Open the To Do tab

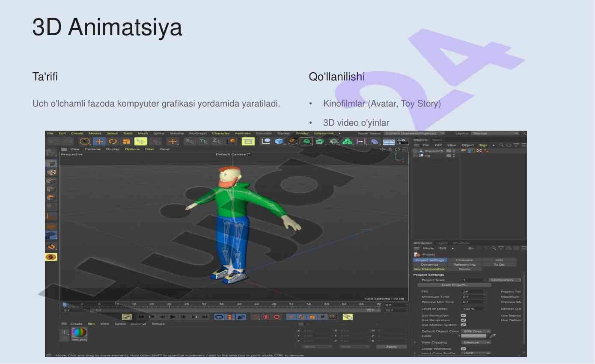coord(499,265)
